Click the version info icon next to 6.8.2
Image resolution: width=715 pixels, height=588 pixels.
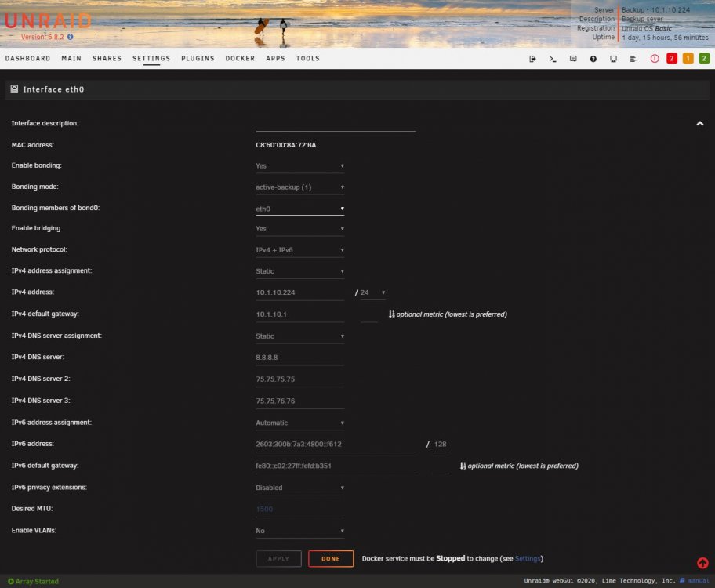coord(71,37)
